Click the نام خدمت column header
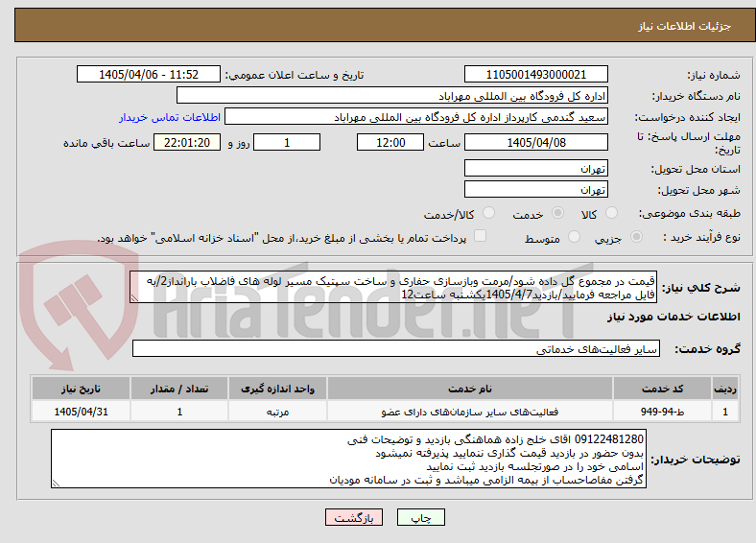Image resolution: width=756 pixels, height=543 pixels. pyautogui.click(x=470, y=389)
